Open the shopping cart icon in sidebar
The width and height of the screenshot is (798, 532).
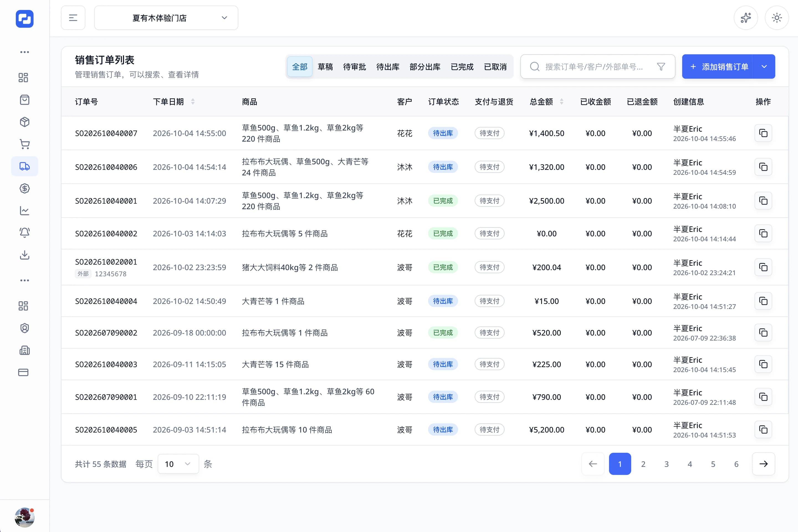pos(24,144)
